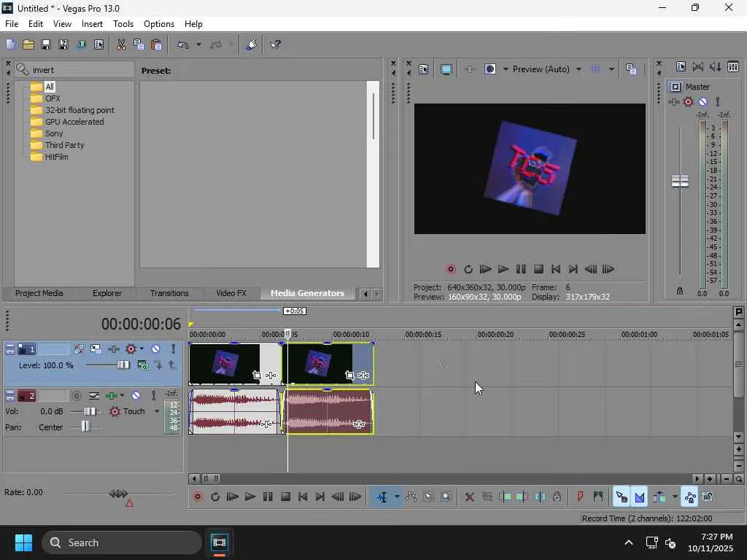Select the HitFilm folder
The height and width of the screenshot is (560, 747).
(x=56, y=157)
